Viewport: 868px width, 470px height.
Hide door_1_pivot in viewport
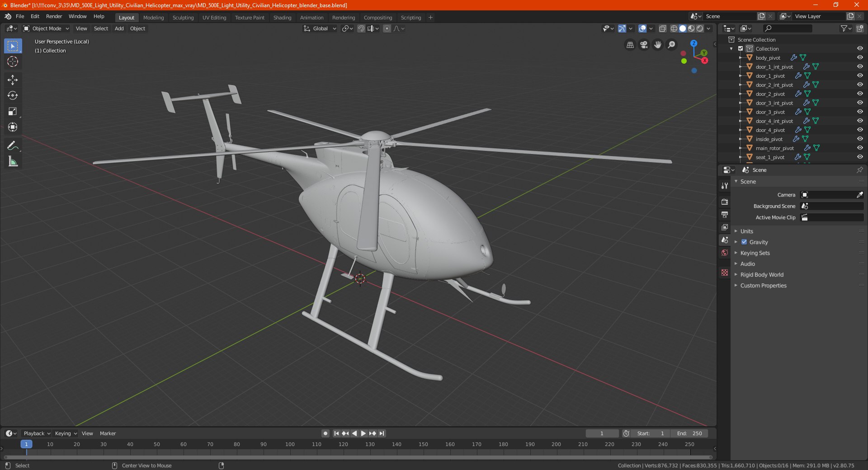point(860,76)
